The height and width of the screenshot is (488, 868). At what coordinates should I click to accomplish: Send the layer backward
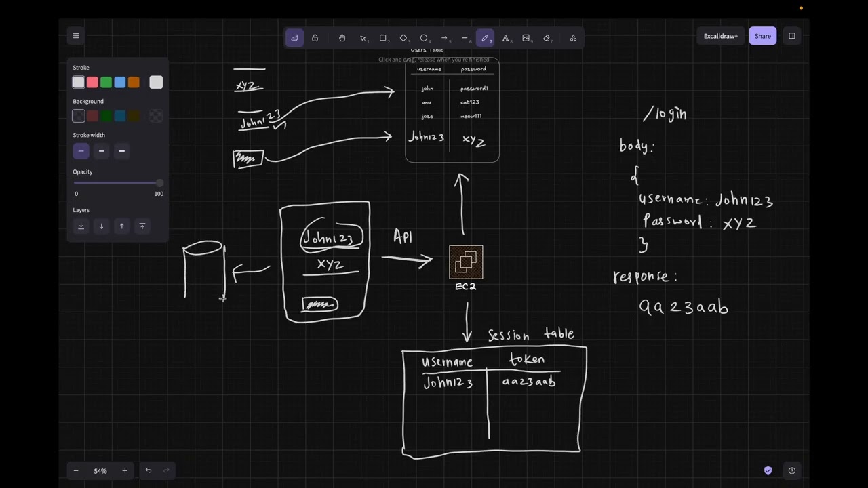pyautogui.click(x=101, y=226)
